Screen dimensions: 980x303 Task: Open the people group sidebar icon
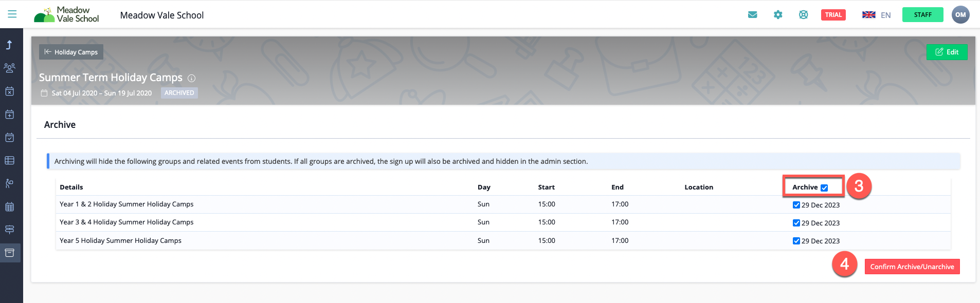point(9,68)
